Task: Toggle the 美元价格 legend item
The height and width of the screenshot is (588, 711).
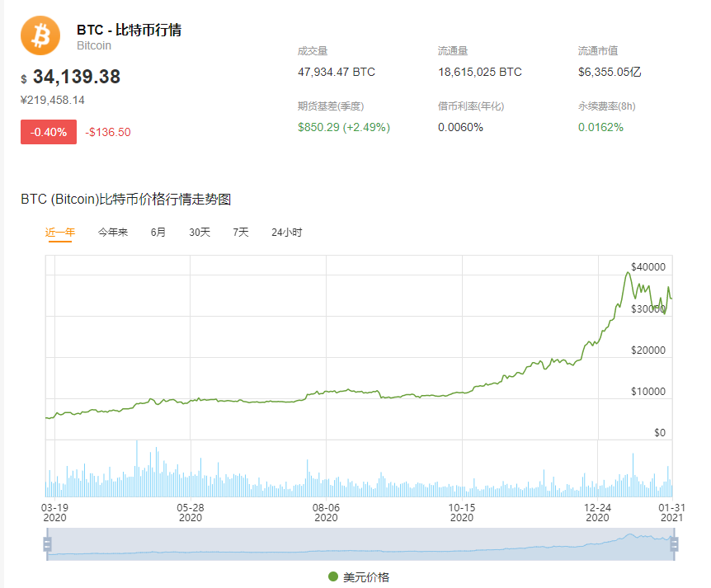Action: (359, 577)
